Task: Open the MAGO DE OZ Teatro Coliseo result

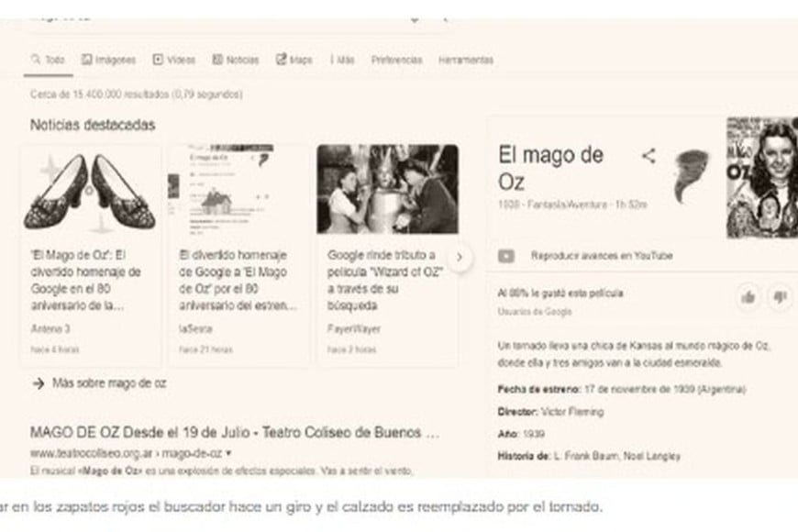Action: (235, 432)
